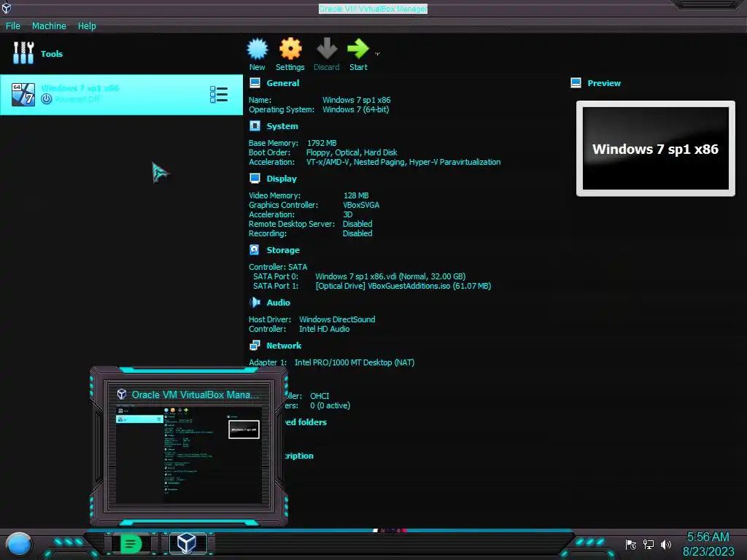Click the Storage section icon

(255, 249)
